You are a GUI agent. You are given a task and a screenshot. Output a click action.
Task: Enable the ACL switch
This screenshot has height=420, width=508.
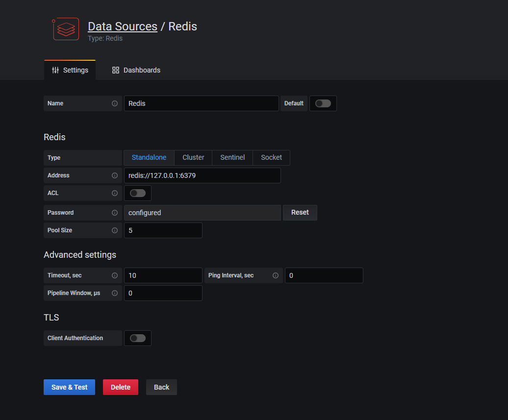[x=138, y=193]
